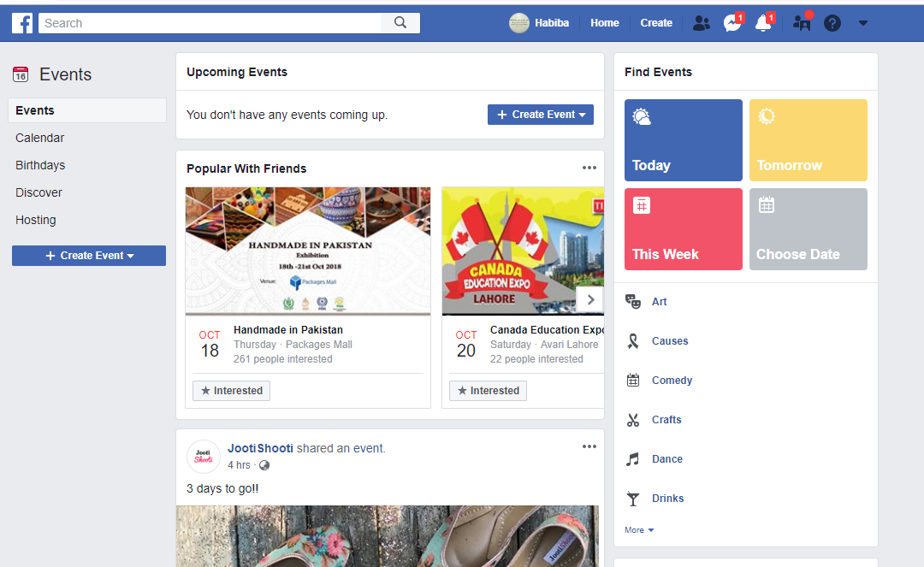Click the search magnifier icon
Screen dimensions: 924x567
pyautogui.click(x=400, y=23)
